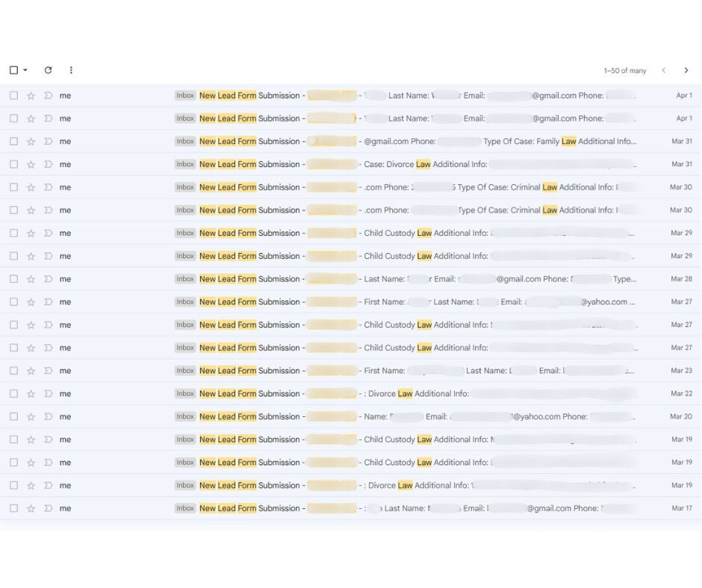
Task: Click the Mar 17 date
Action: tap(682, 508)
